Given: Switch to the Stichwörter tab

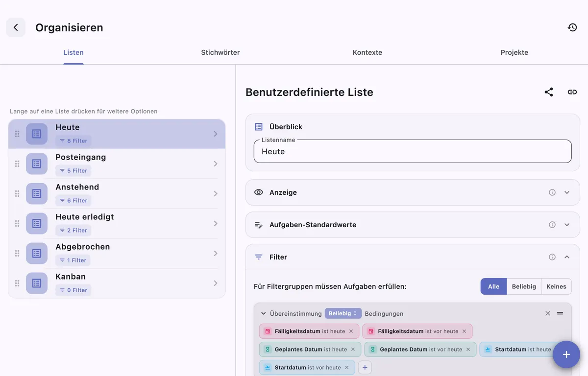Looking at the screenshot, I should coord(220,52).
